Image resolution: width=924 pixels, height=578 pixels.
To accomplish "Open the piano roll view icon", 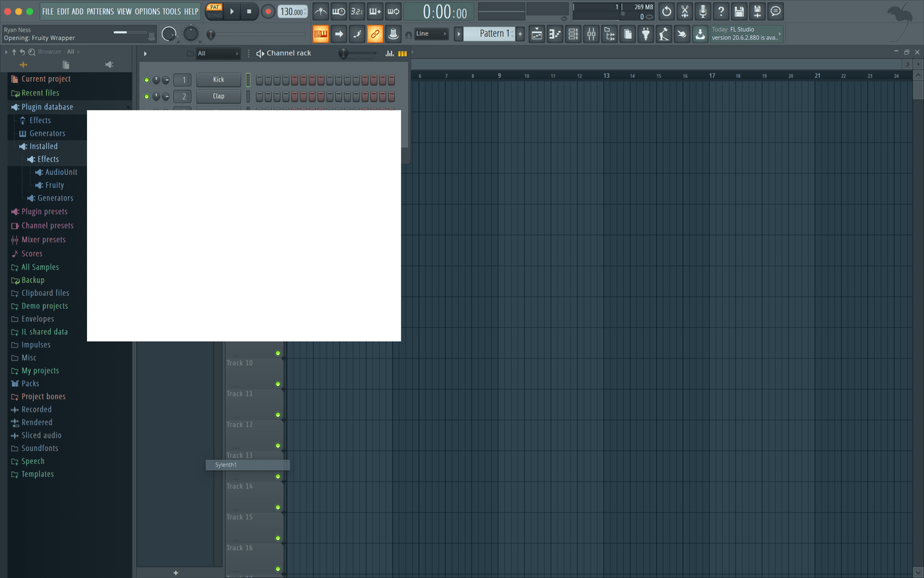I will tap(554, 34).
